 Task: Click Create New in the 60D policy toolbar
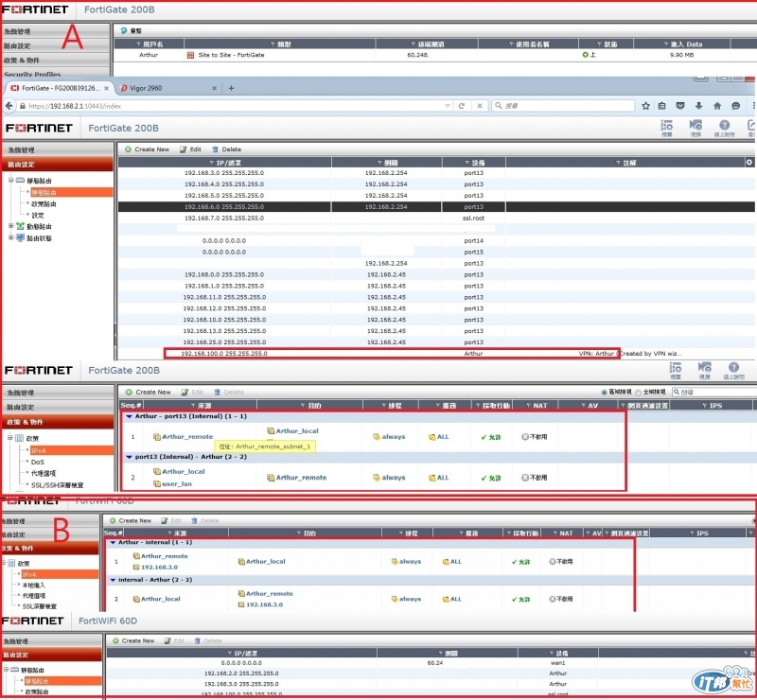(131, 520)
